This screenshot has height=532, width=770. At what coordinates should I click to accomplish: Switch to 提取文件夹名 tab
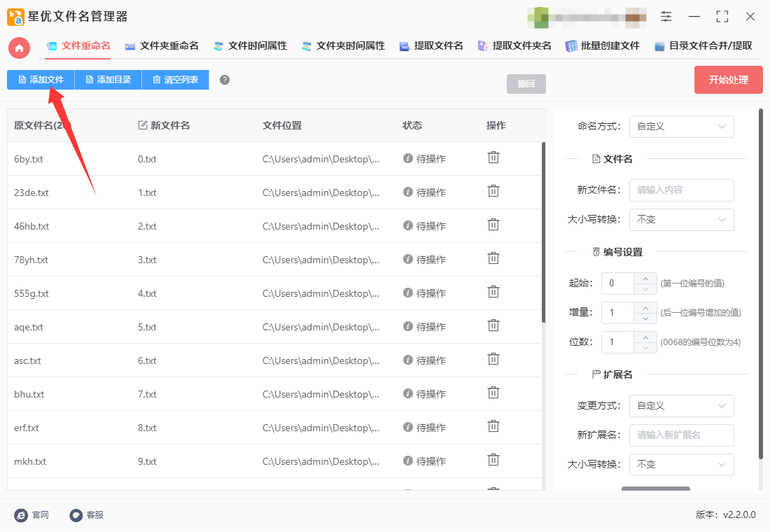(x=514, y=45)
